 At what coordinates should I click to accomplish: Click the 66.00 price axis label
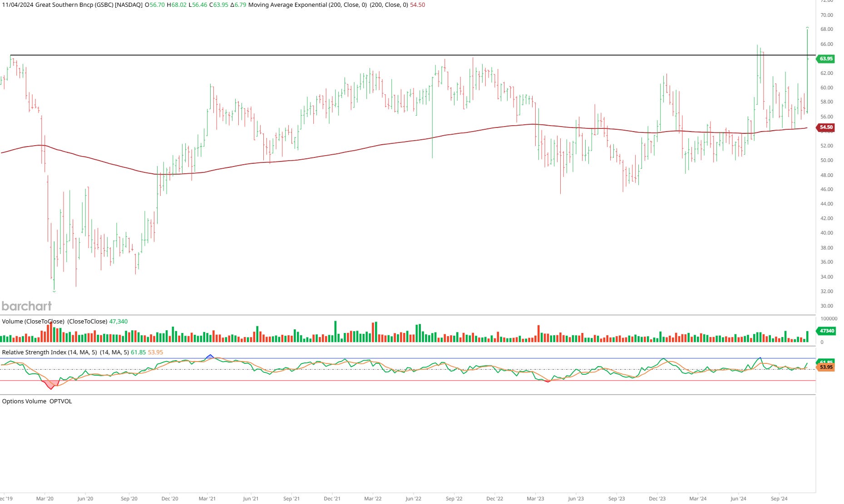coord(827,44)
